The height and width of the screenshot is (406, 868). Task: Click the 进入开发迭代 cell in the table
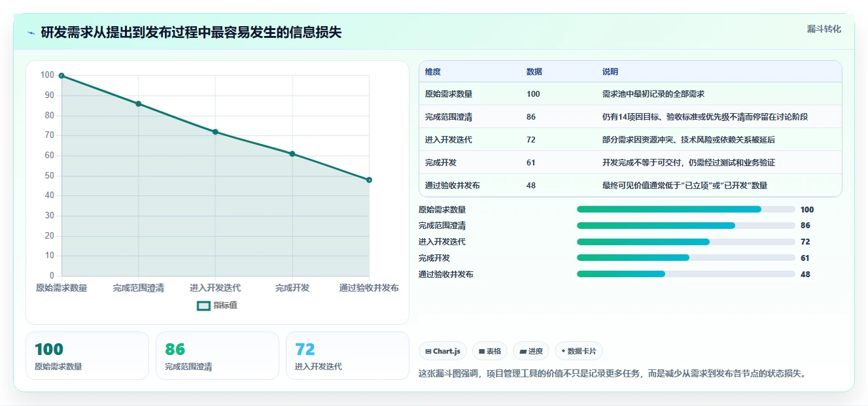point(449,140)
